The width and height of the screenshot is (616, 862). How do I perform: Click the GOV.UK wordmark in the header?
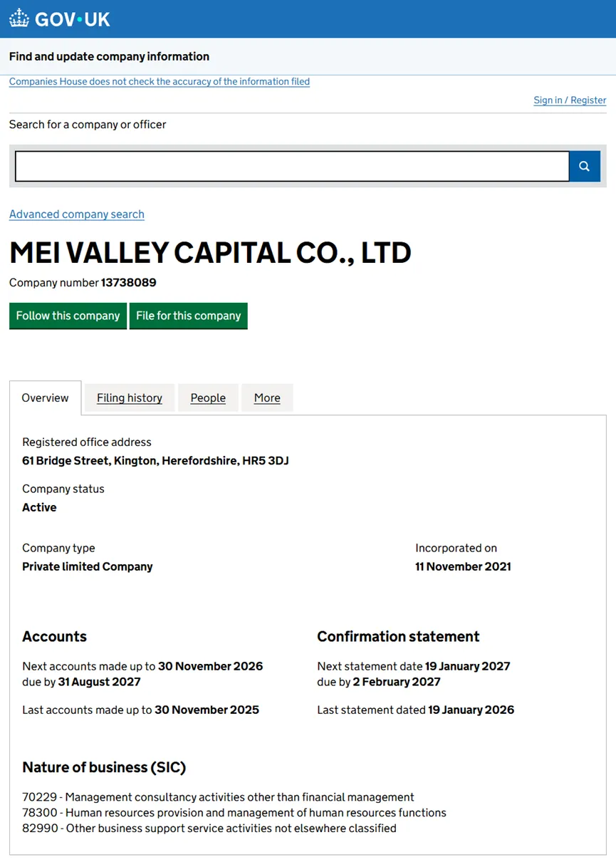click(x=73, y=19)
